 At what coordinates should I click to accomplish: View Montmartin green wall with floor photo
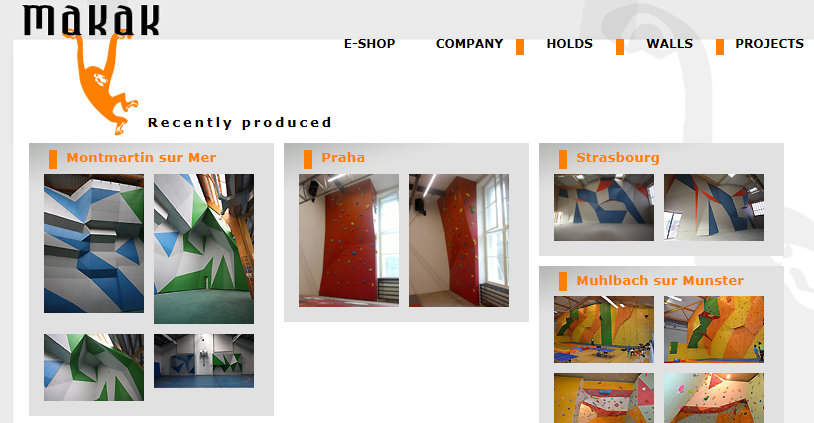click(204, 249)
